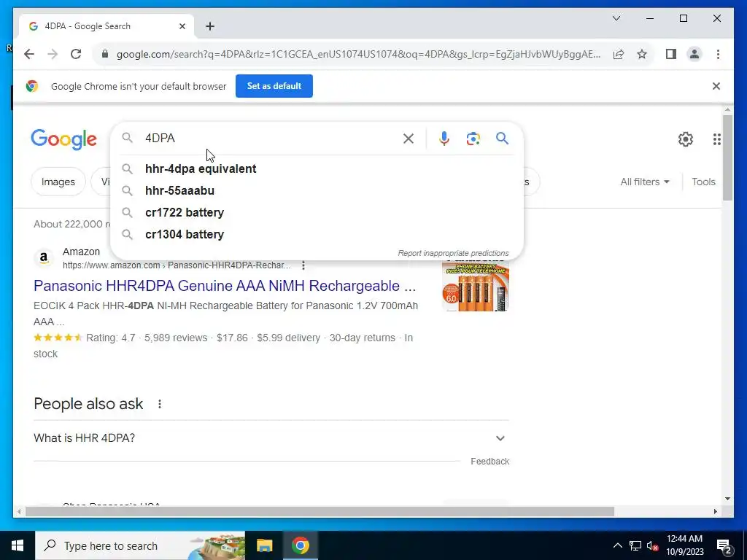This screenshot has height=560, width=747.
Task: Click the Chrome taskbar icon
Action: click(301, 545)
